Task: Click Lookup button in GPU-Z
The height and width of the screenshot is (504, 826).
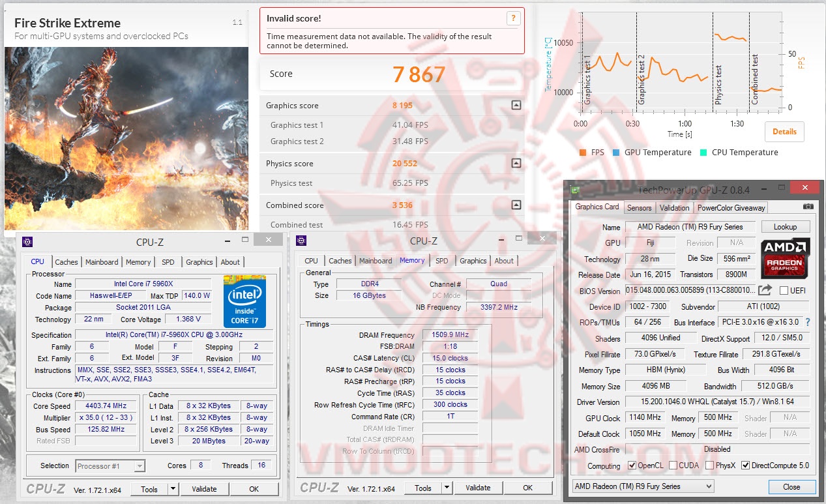Action: pyautogui.click(x=785, y=227)
